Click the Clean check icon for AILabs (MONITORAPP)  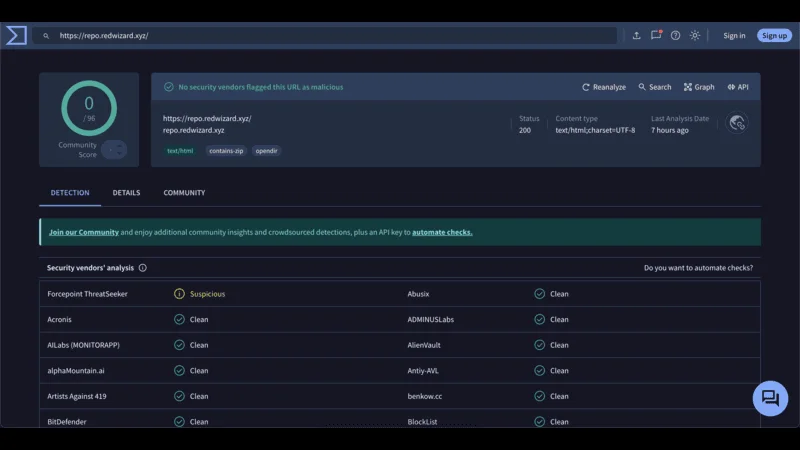click(x=179, y=345)
